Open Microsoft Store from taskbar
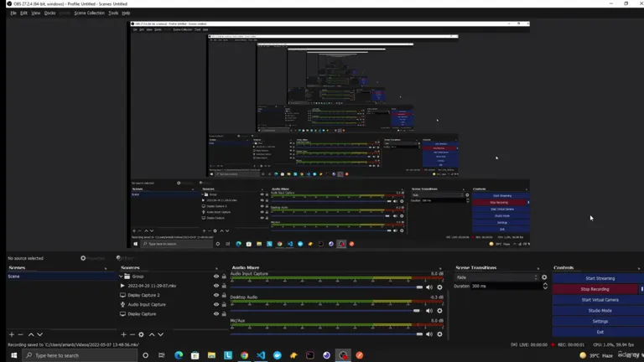644x362 pixels. click(x=195, y=355)
